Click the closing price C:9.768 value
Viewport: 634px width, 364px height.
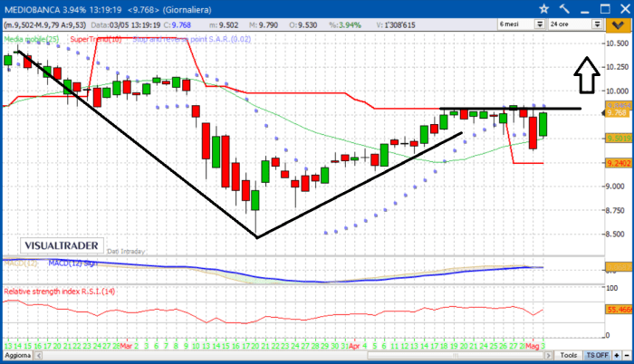pyautogui.click(x=178, y=25)
